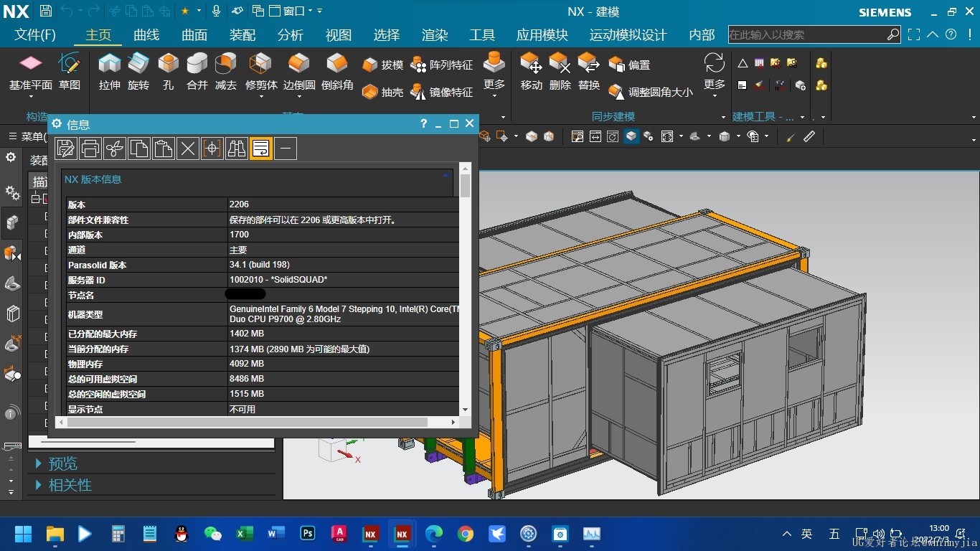
Task: Select the 抽壳 (Shell) tool
Action: 383,92
